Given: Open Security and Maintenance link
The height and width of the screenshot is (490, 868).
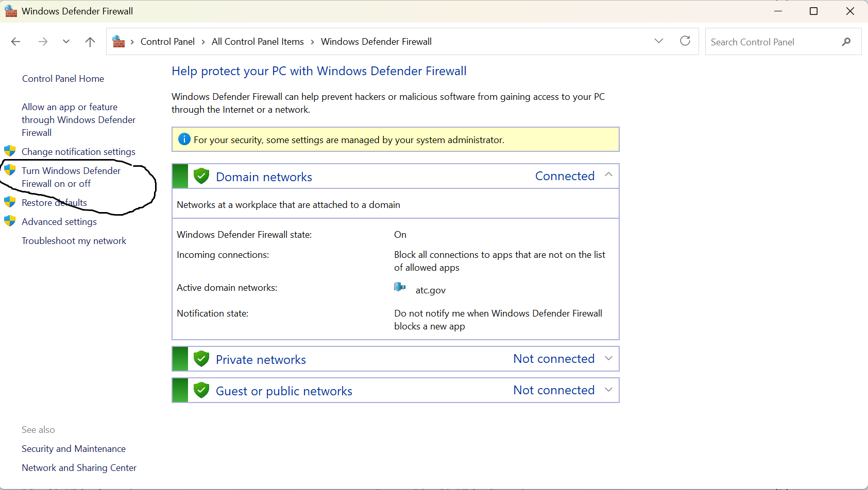Looking at the screenshot, I should point(74,449).
